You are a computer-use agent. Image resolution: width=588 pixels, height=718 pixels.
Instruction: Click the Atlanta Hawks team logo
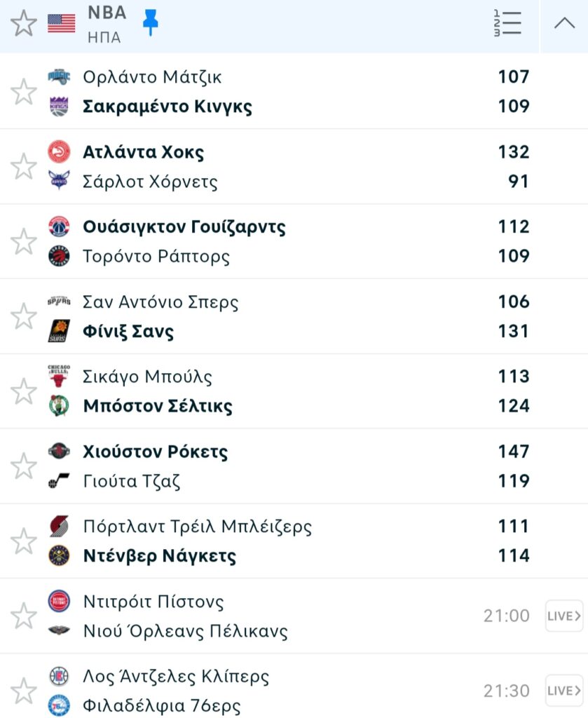click(59, 152)
